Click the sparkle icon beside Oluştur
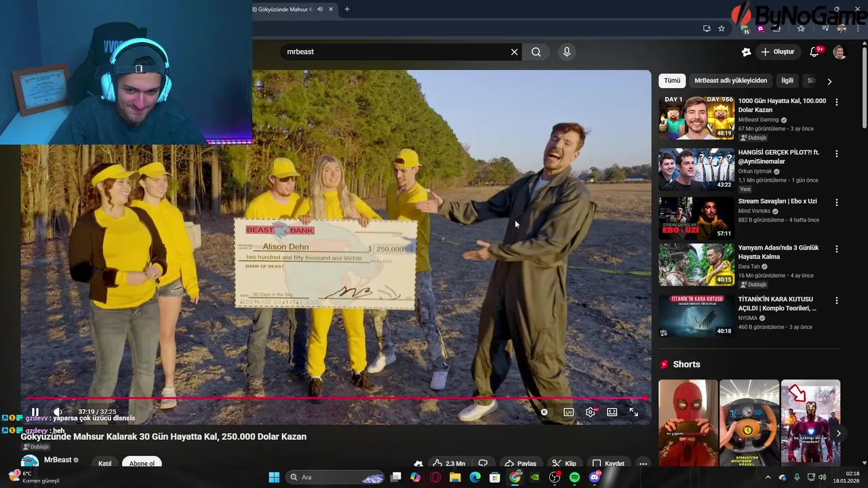This screenshot has height=488, width=868. coord(747,52)
